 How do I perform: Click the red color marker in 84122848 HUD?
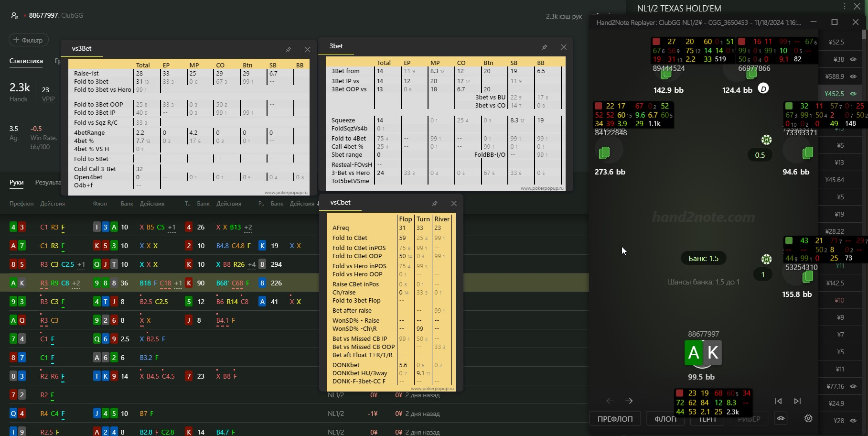(x=598, y=106)
